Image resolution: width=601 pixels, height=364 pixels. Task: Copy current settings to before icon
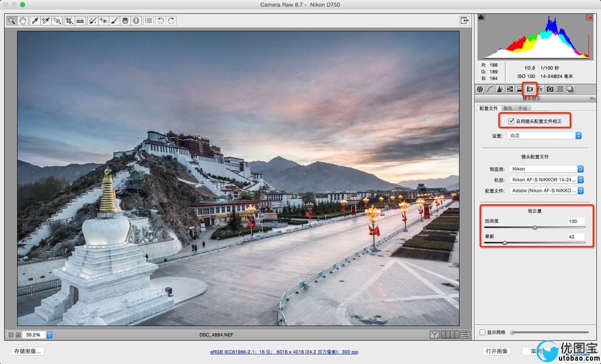tap(455, 334)
